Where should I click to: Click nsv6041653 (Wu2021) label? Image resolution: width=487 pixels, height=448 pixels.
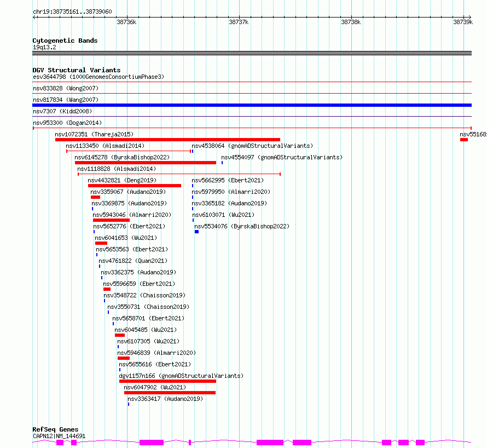[x=126, y=238]
